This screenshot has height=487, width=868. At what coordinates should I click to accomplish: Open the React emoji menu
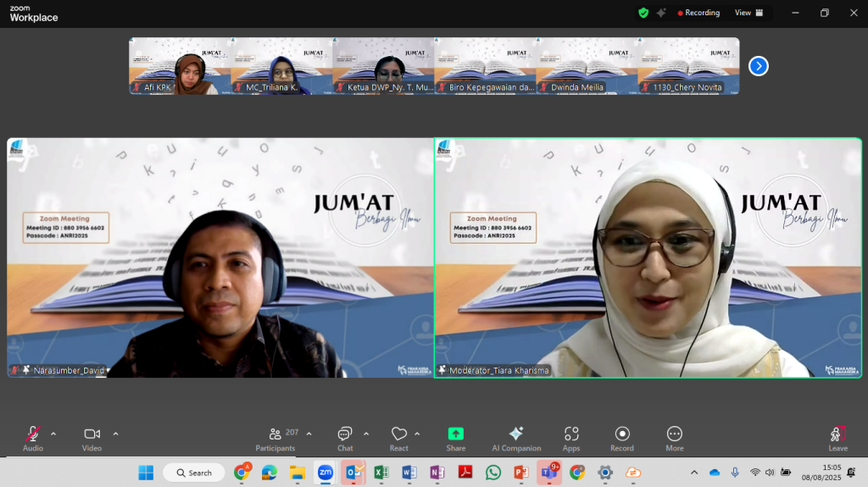pos(398,438)
